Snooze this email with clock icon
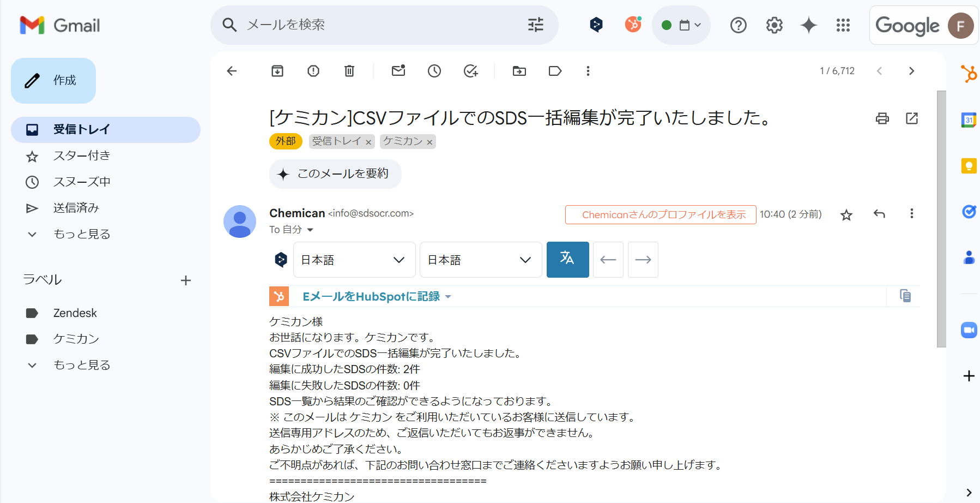Screen dimensions: 980x503 click(x=434, y=71)
